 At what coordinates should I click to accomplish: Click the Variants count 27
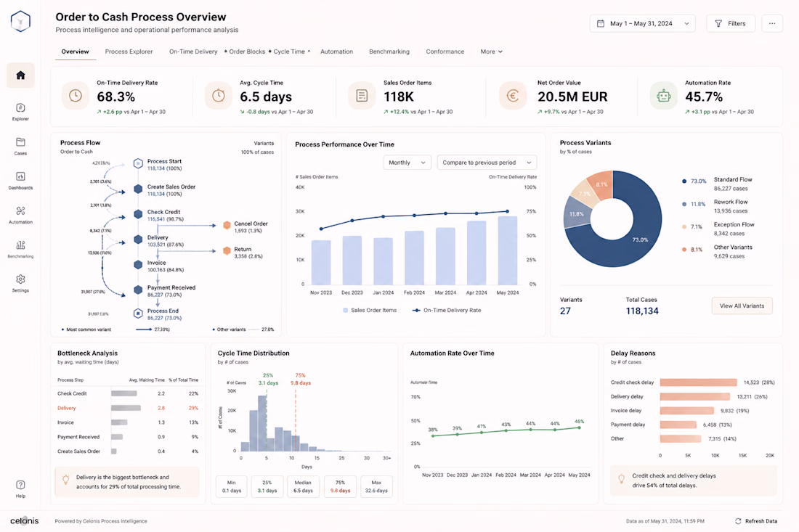pyautogui.click(x=565, y=311)
